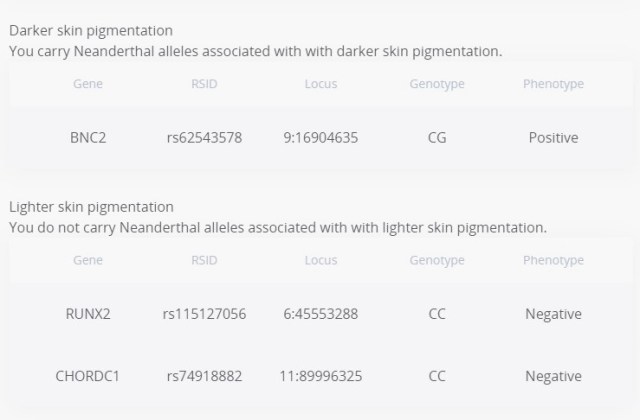The width and height of the screenshot is (640, 420).
Task: Click the Lighter skin pigmentation heading
Action: coord(91,207)
